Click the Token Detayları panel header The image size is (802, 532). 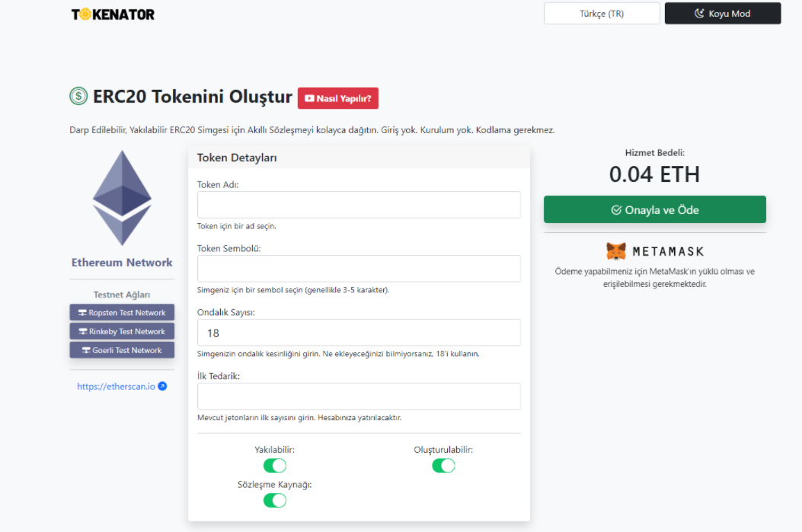point(359,158)
